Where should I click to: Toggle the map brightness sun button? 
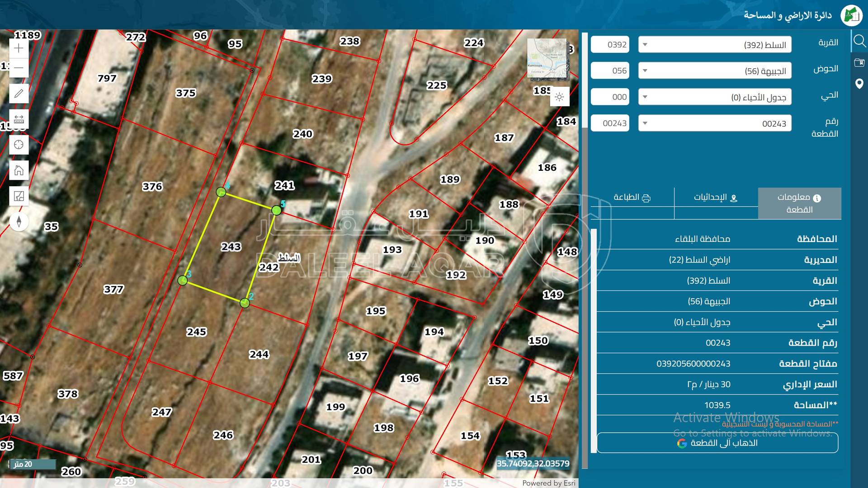559,97
